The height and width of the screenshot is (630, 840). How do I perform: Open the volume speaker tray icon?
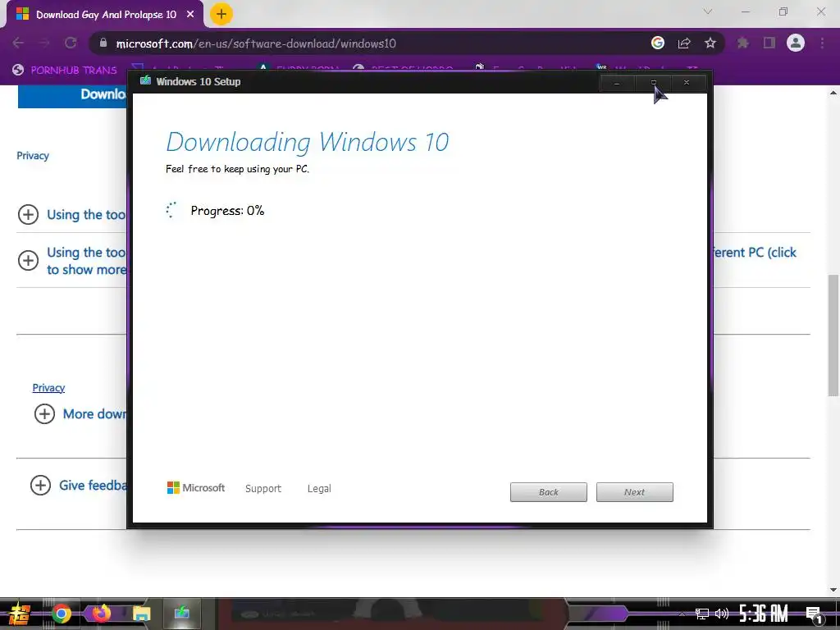pyautogui.click(x=722, y=614)
